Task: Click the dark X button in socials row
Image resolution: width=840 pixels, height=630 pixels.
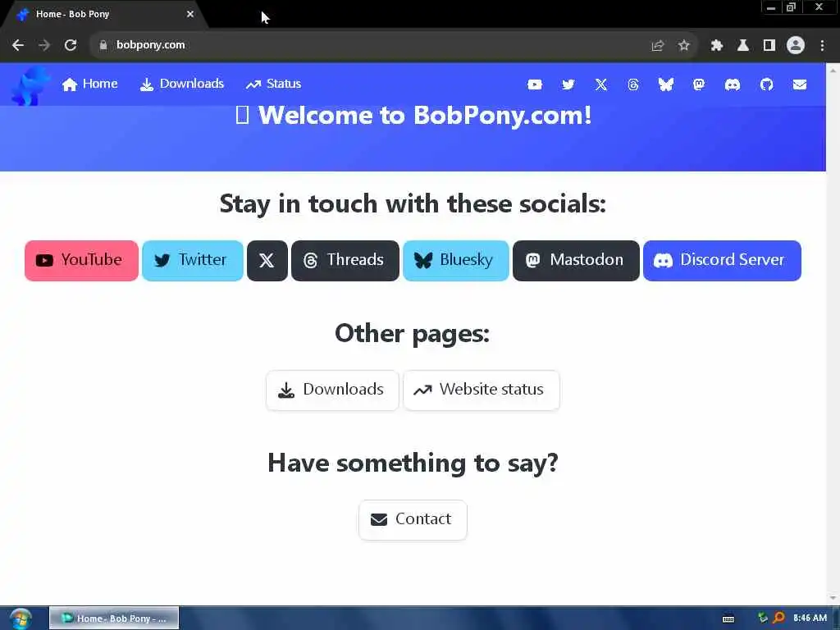Action: click(x=267, y=260)
